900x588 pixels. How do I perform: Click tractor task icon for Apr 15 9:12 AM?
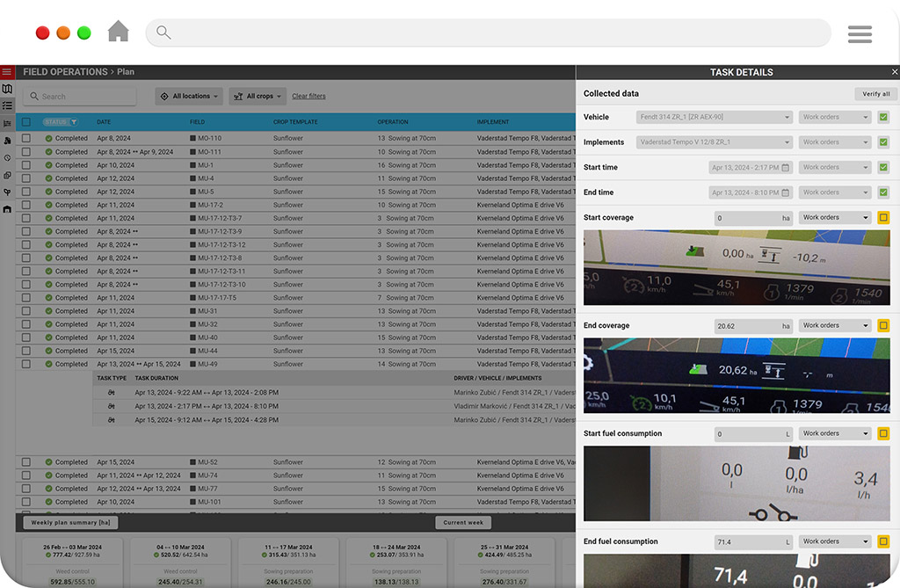pyautogui.click(x=112, y=420)
